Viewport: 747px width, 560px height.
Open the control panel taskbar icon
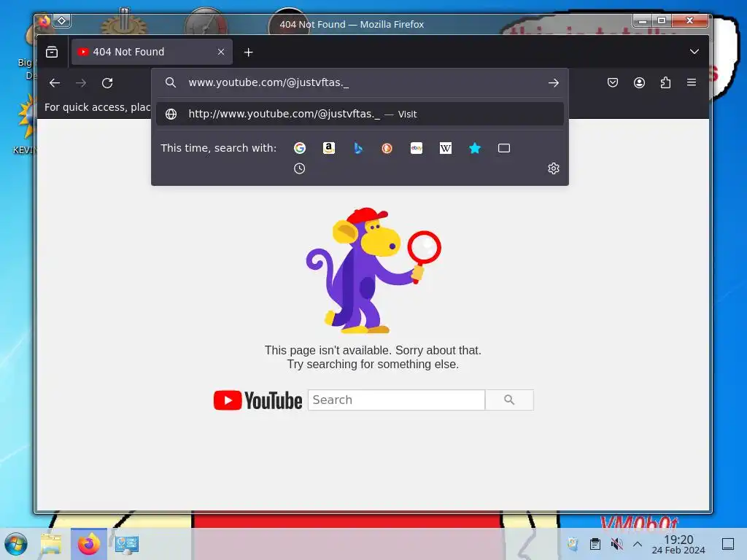coord(127,544)
